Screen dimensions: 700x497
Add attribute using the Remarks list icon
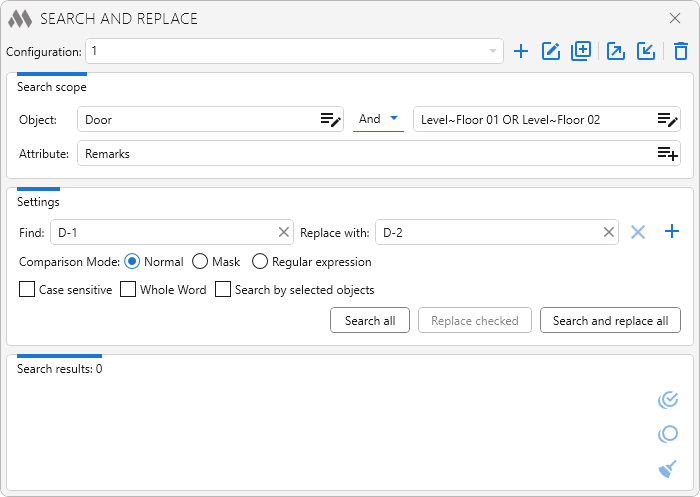click(x=667, y=154)
